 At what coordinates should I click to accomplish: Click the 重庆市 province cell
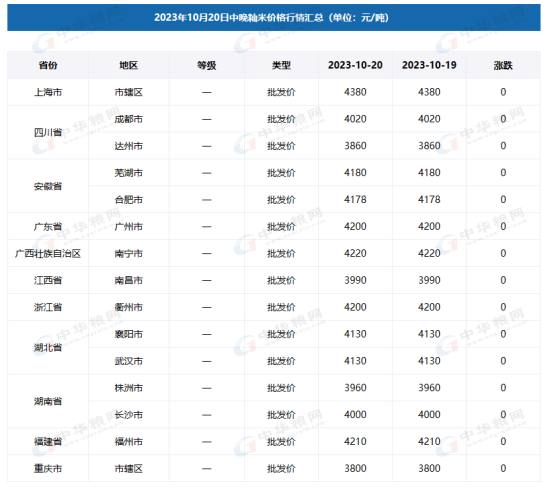48,468
